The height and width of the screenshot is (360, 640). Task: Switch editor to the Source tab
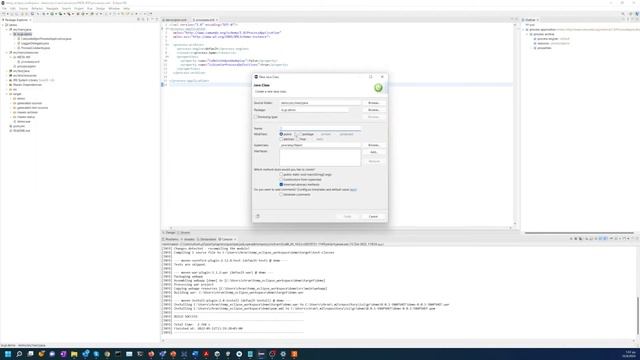(x=185, y=233)
